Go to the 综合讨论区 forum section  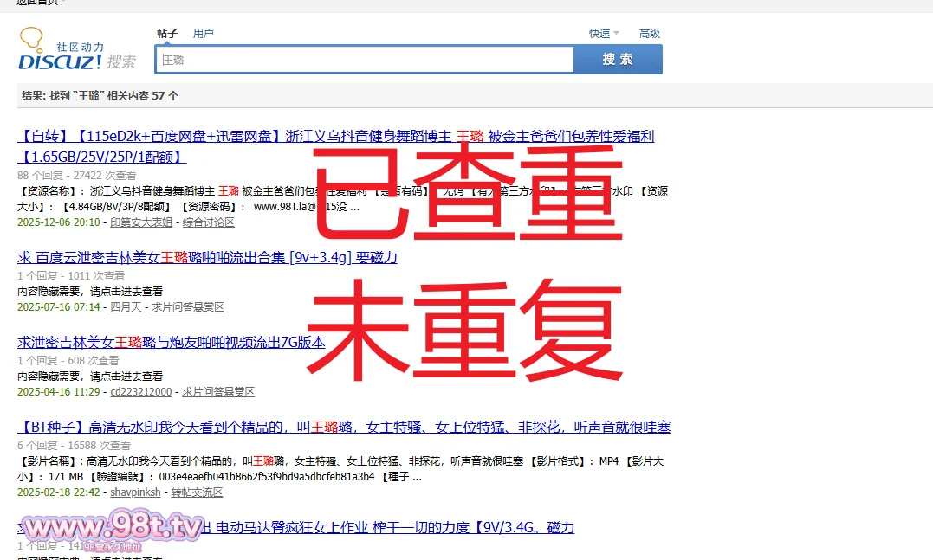coord(208,222)
